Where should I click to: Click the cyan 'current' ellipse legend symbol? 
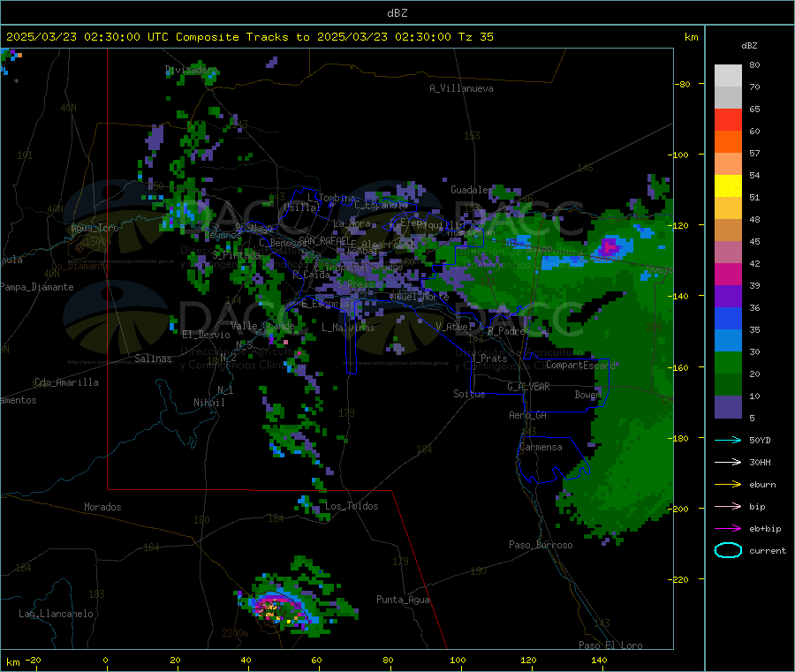[x=728, y=550]
